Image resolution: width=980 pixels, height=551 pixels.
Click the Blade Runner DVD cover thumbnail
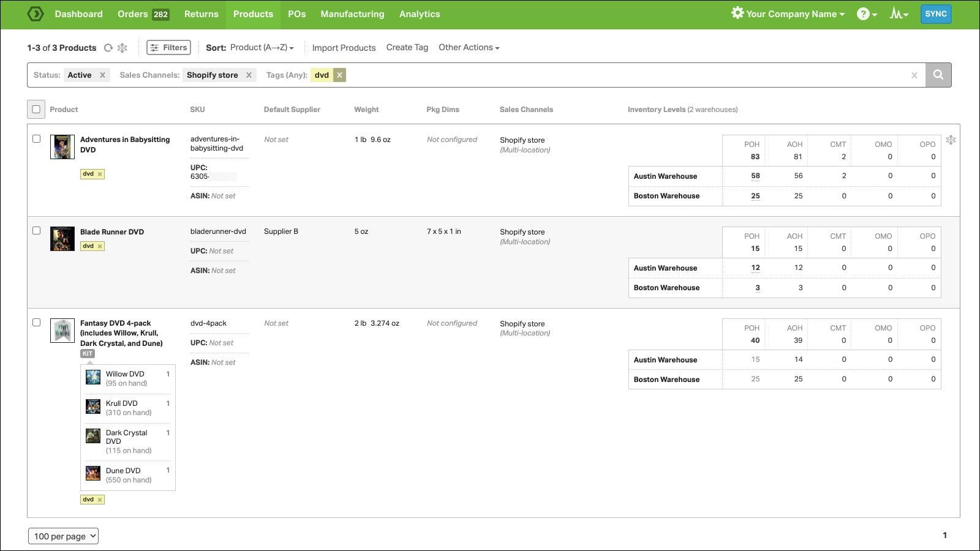[62, 239]
